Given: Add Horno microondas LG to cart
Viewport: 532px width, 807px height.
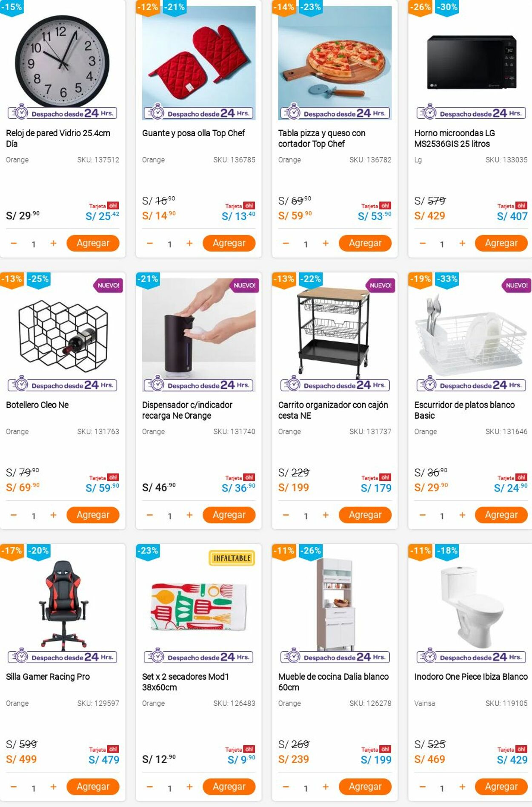Looking at the screenshot, I should [x=501, y=243].
